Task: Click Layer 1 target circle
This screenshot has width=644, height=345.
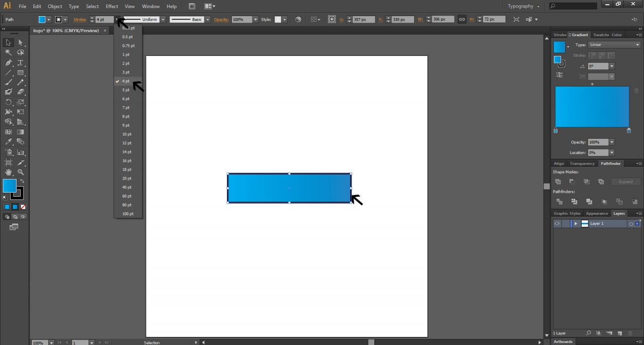Action: coord(631,224)
